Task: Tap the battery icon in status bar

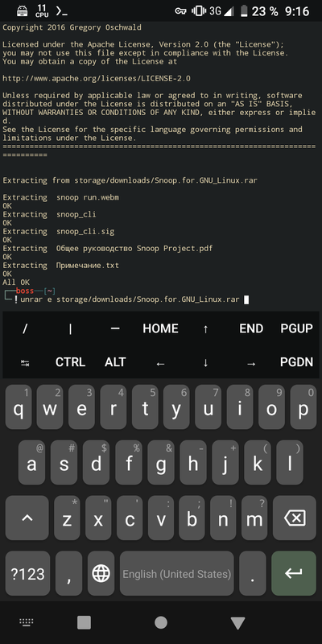Action: [245, 11]
